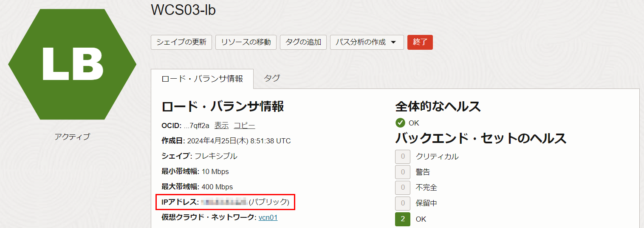Image resolution: width=644 pixels, height=228 pixels.
Task: Click the green OK checkmark health icon
Action: (400, 123)
